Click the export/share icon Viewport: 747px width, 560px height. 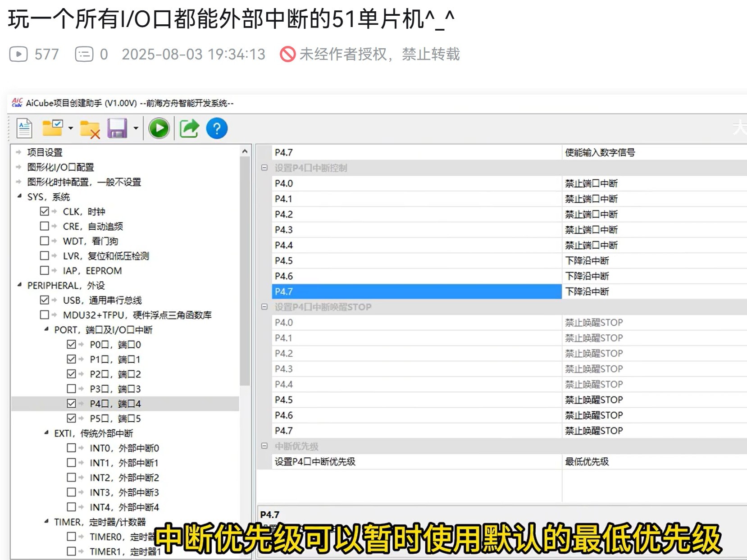coord(189,128)
